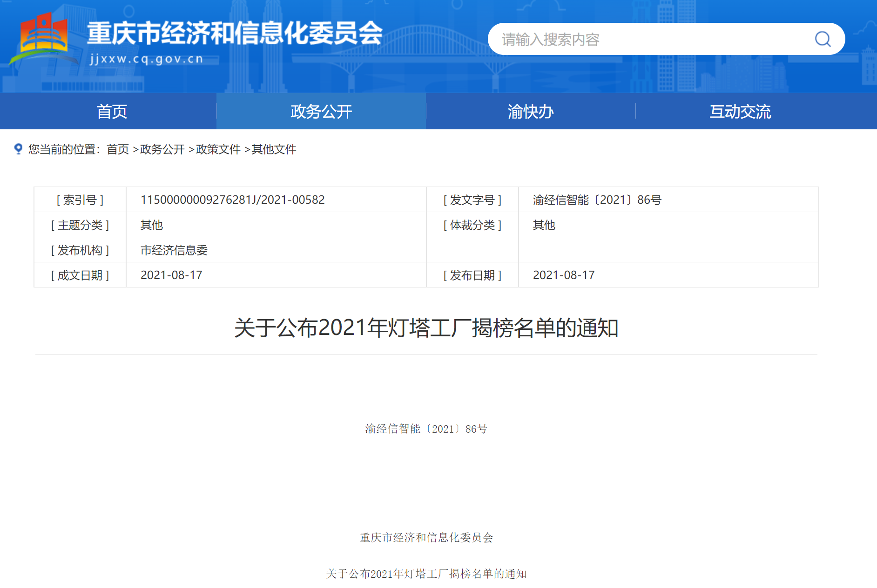Click 政务公开 in the breadcrumb path

[162, 149]
